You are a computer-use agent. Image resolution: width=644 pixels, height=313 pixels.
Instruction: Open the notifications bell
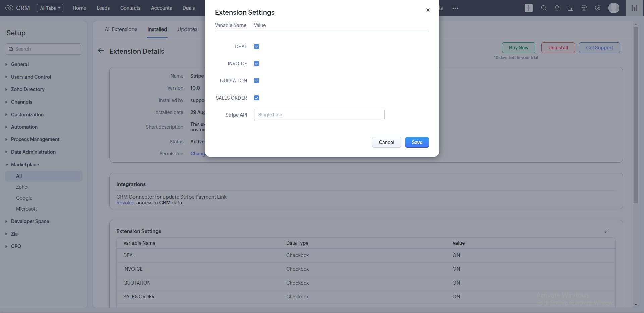click(557, 8)
